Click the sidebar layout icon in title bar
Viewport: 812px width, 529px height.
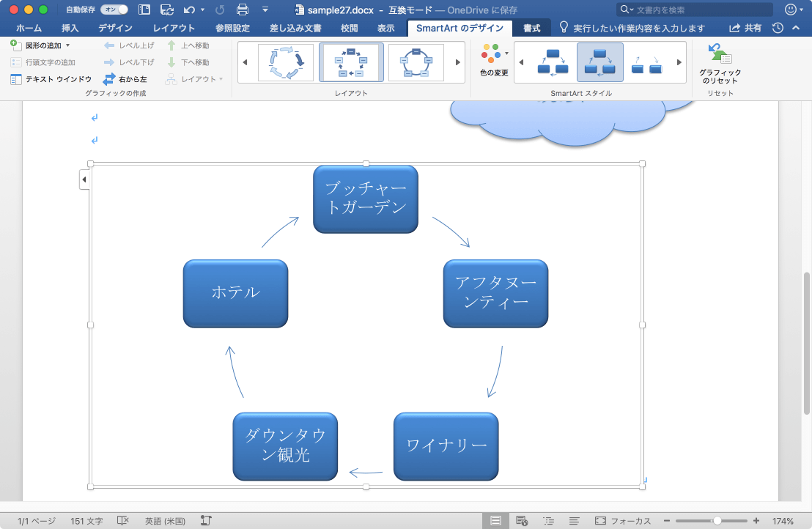coord(144,10)
